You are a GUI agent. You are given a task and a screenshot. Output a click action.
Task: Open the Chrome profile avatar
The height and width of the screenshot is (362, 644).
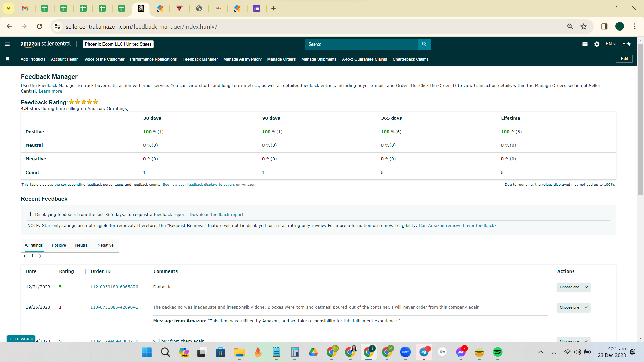pos(620,26)
